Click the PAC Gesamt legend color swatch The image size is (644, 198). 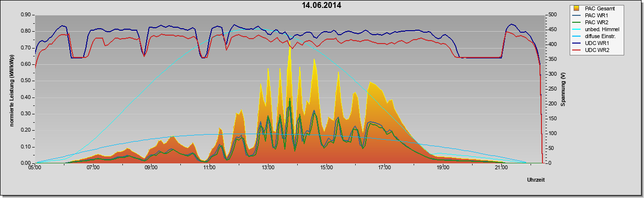577,8
